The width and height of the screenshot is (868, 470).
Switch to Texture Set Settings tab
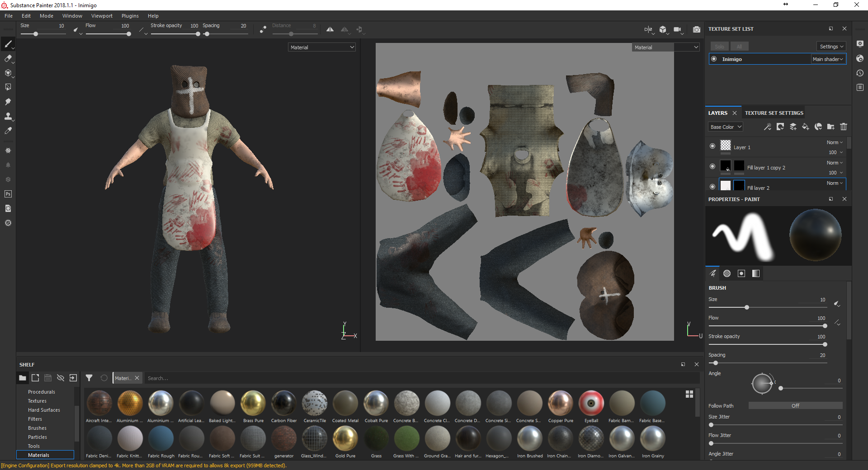(774, 113)
